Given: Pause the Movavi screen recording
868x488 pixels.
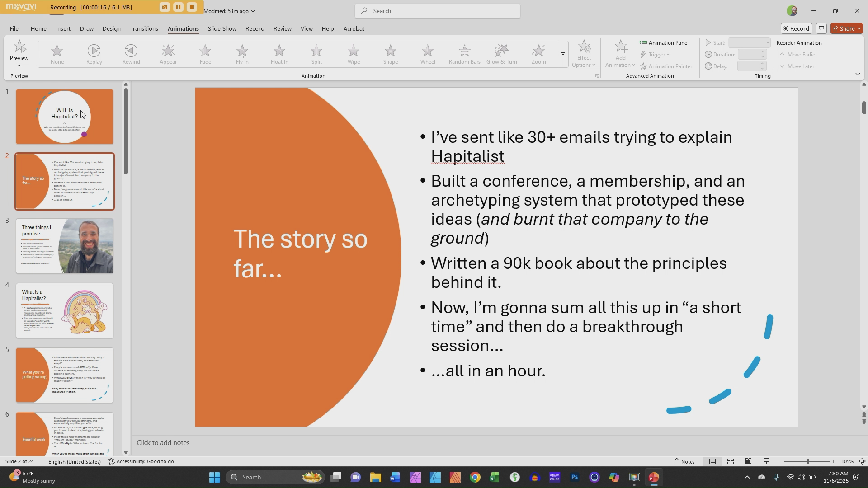Looking at the screenshot, I should point(178,7).
